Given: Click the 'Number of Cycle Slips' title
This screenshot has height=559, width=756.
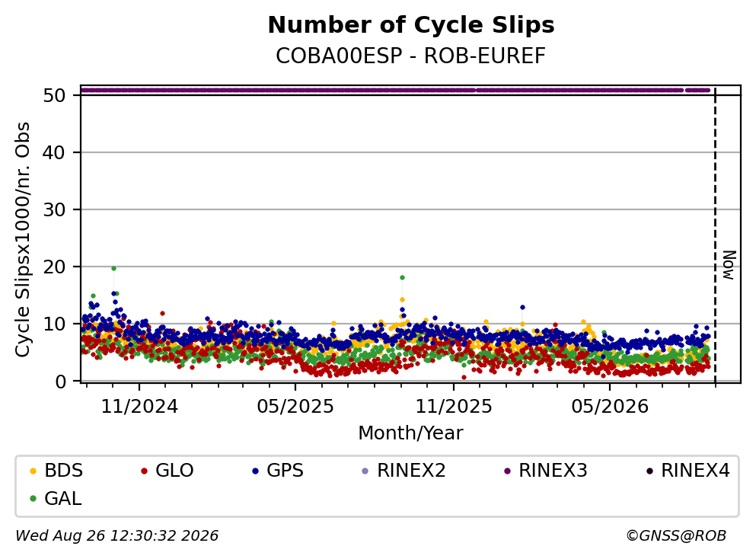Looking at the screenshot, I should point(411,25).
